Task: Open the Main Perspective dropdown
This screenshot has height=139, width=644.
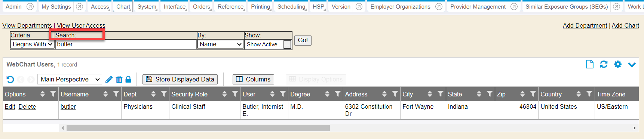Action: coord(70,79)
